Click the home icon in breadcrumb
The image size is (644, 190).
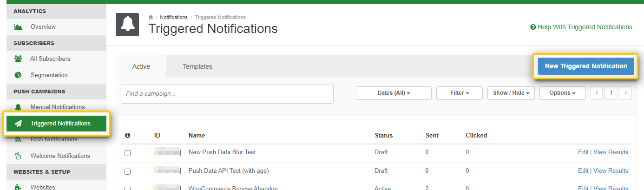click(151, 17)
